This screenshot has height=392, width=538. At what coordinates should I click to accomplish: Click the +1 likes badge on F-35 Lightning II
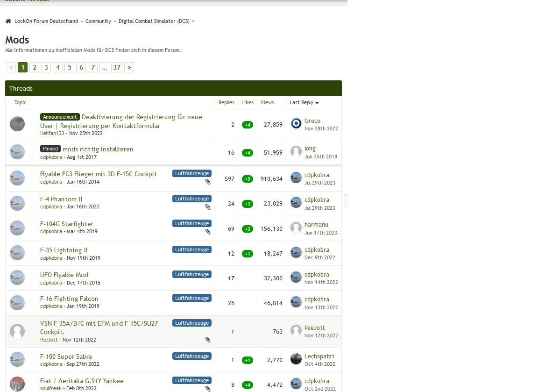click(x=248, y=254)
